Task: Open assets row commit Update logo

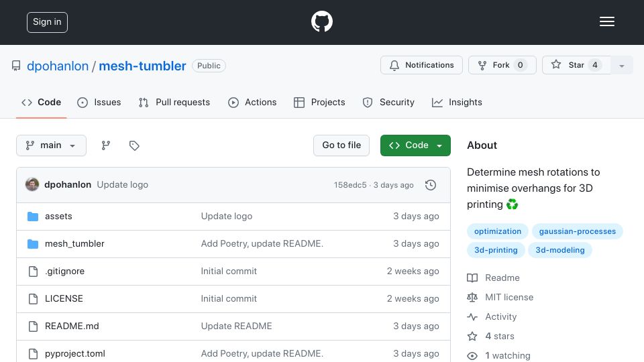Action: coord(226,217)
